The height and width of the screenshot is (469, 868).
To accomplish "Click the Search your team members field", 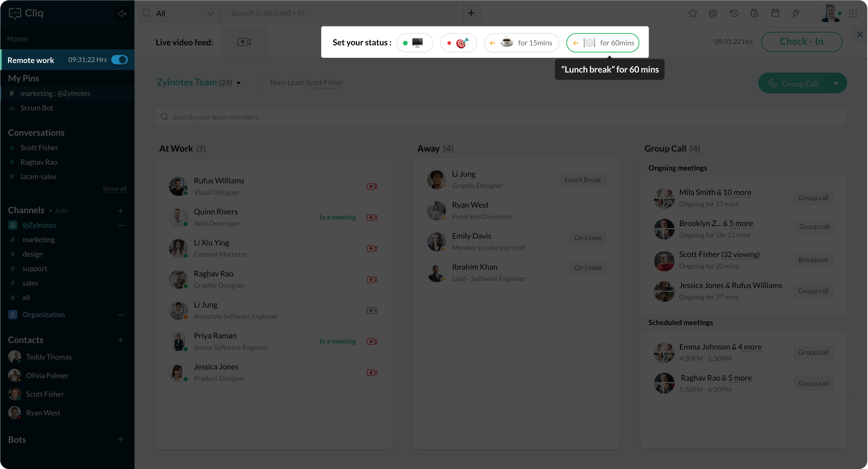I will pos(501,117).
